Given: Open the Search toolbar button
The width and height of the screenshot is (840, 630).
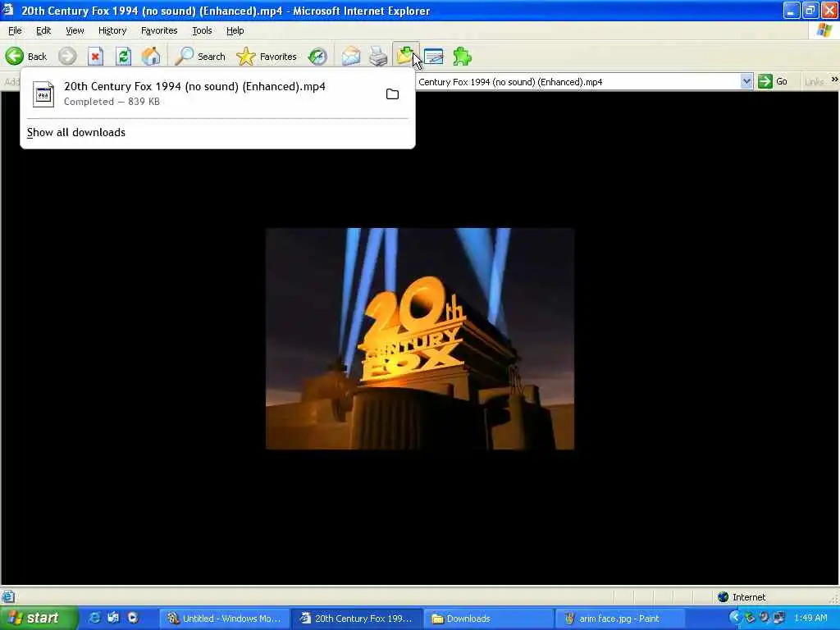Looking at the screenshot, I should click(200, 57).
